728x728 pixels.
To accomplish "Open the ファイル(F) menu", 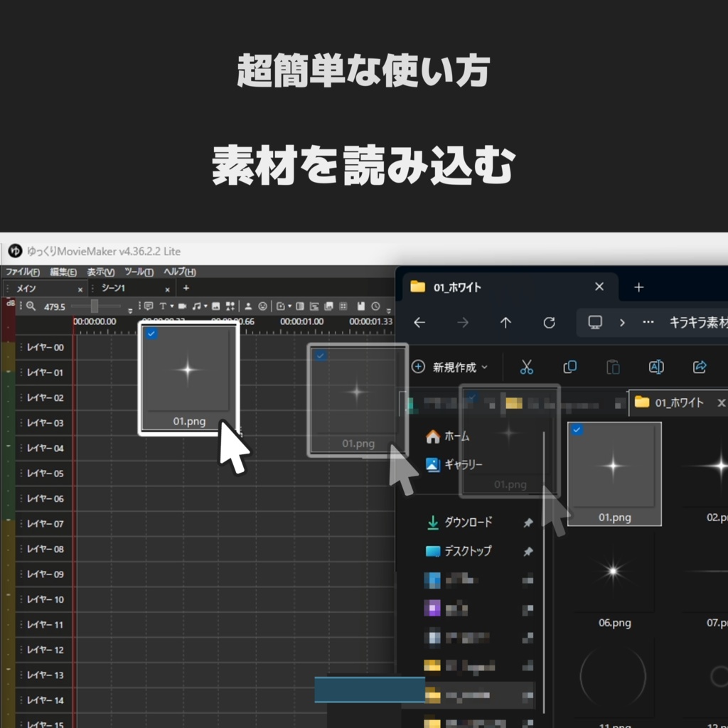I will 22,272.
